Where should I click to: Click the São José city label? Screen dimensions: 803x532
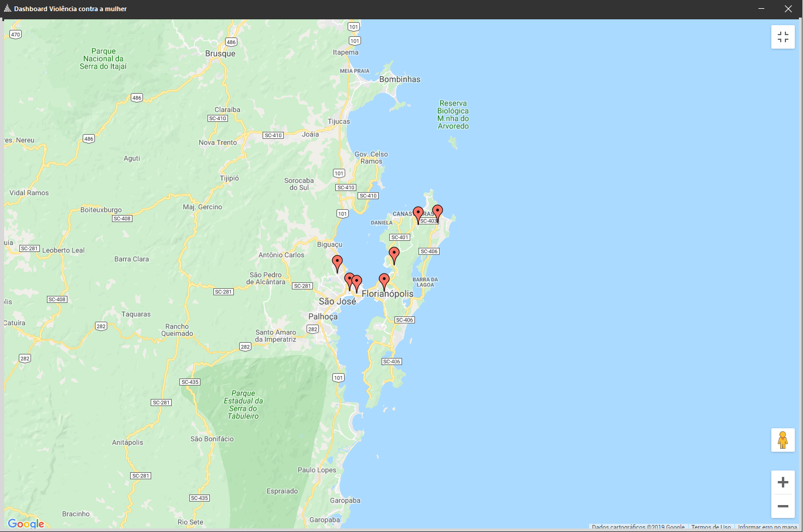[338, 301]
